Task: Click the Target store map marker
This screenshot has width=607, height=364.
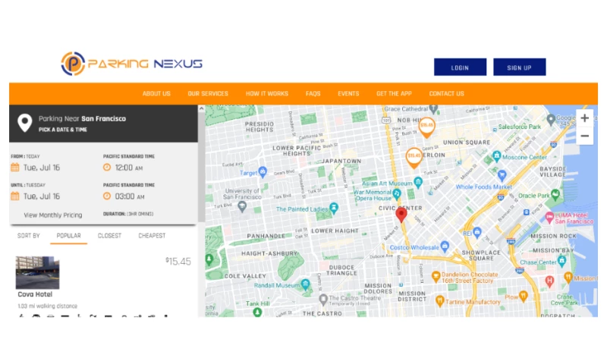Action: point(263,171)
